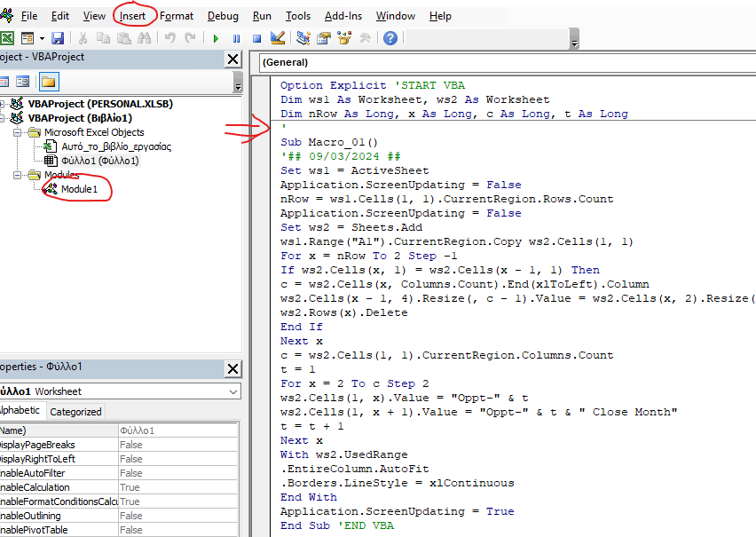The width and height of the screenshot is (756, 537).
Task: Select Module1 in project tree
Action: [x=79, y=189]
